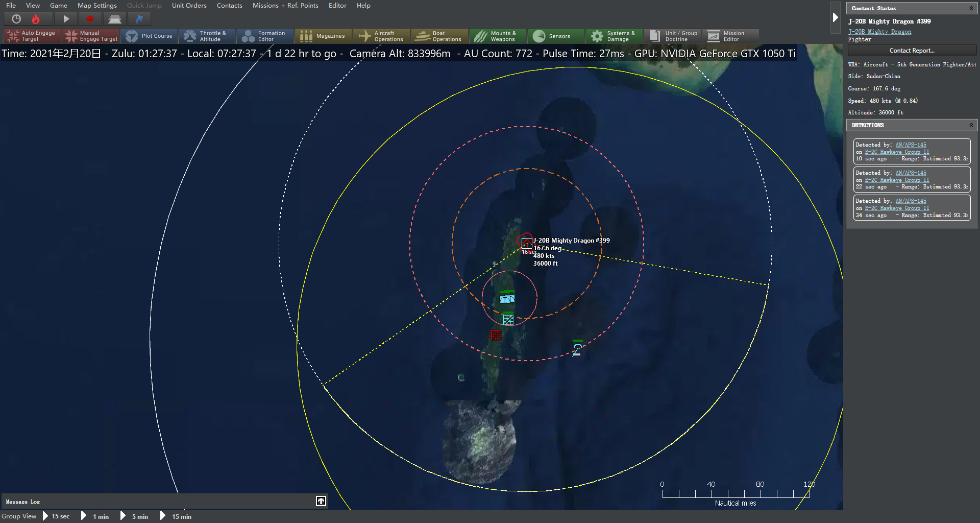The width and height of the screenshot is (980, 523).
Task: Start simulation with the play button
Action: [66, 19]
